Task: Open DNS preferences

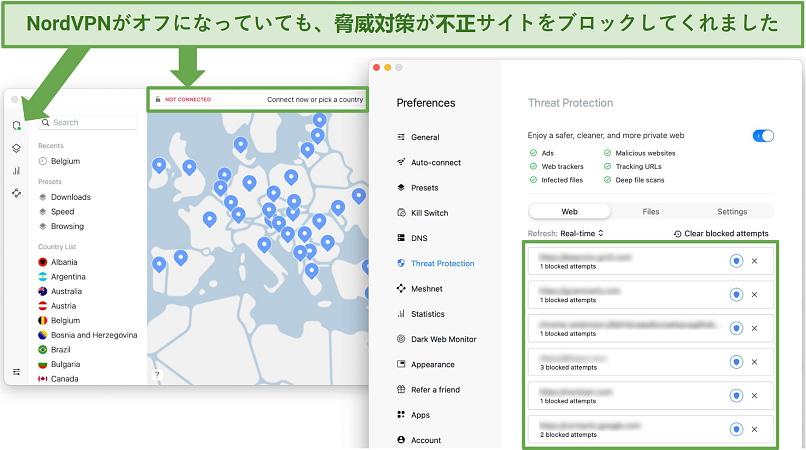Action: [419, 238]
